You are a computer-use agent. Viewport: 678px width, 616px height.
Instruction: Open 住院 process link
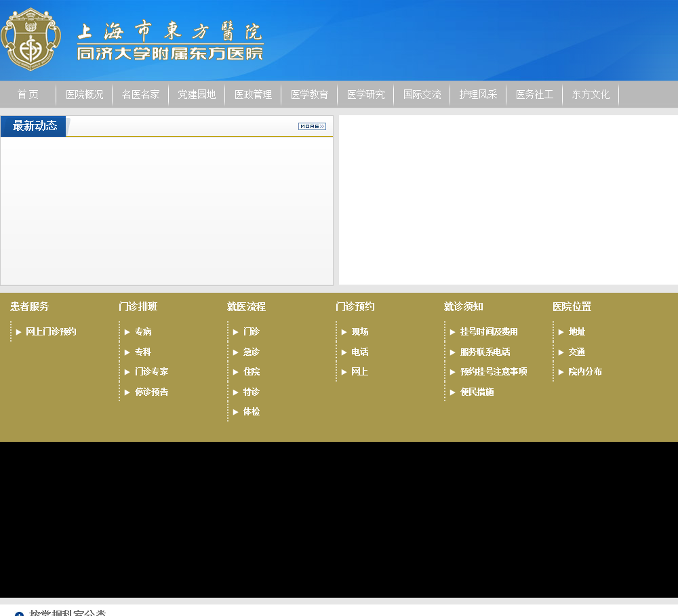252,372
